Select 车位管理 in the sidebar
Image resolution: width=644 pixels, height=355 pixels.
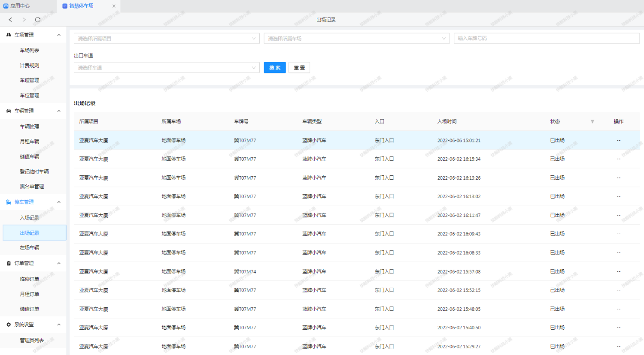point(30,96)
